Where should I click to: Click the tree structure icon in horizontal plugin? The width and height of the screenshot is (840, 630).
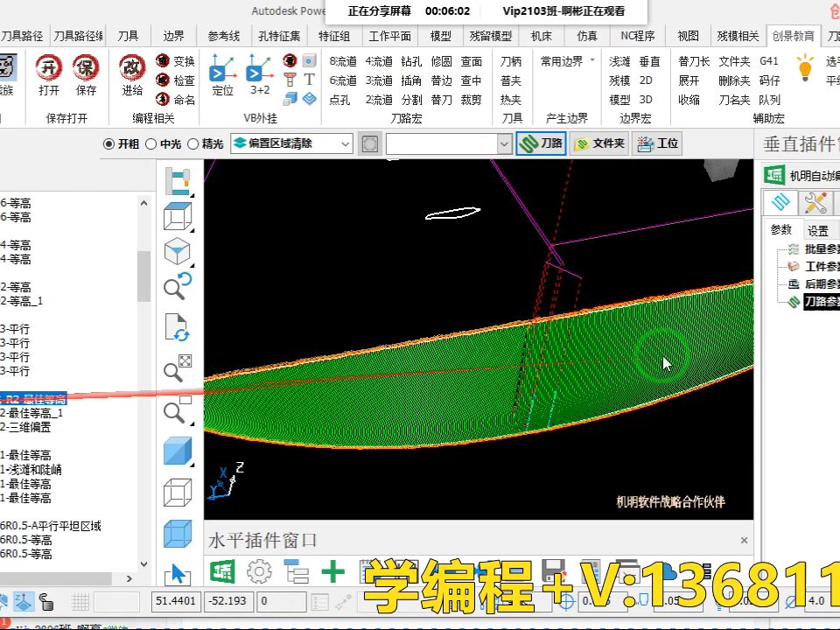coord(297,571)
